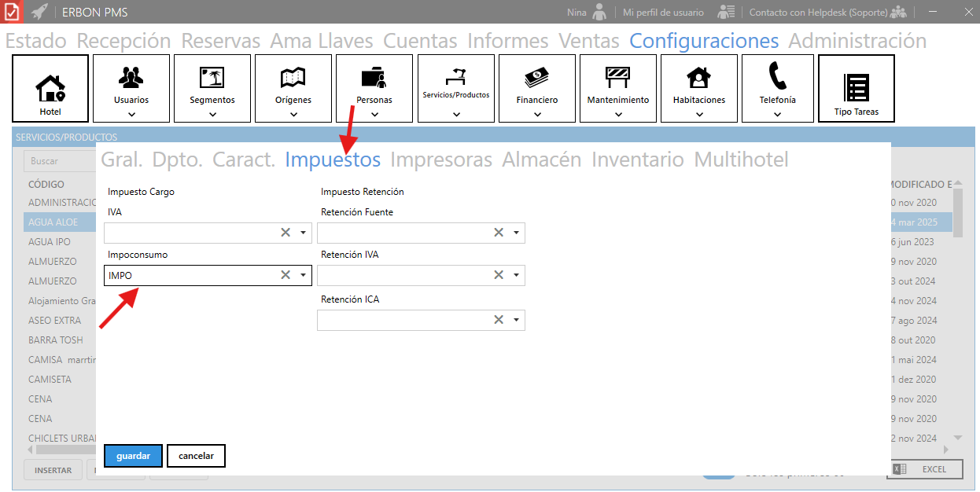This screenshot has height=492, width=980.
Task: Click the rocket icon in title bar
Action: coord(39,12)
